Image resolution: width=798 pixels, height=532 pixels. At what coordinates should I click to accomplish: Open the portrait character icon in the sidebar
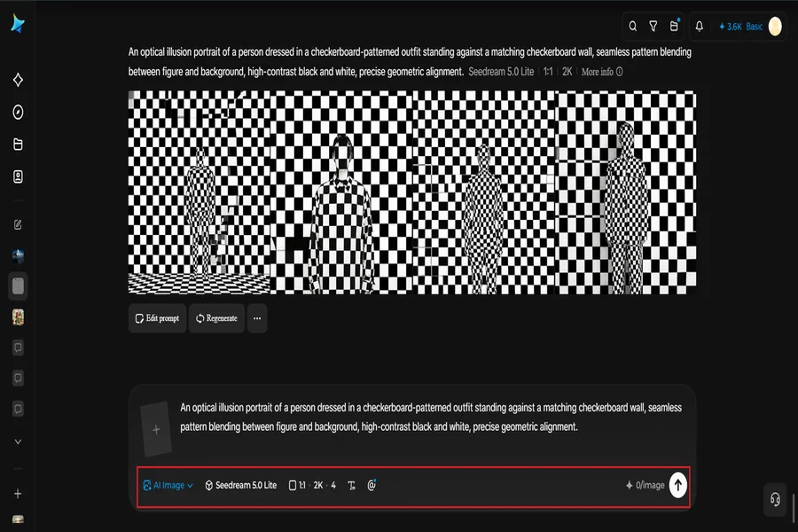point(18,176)
